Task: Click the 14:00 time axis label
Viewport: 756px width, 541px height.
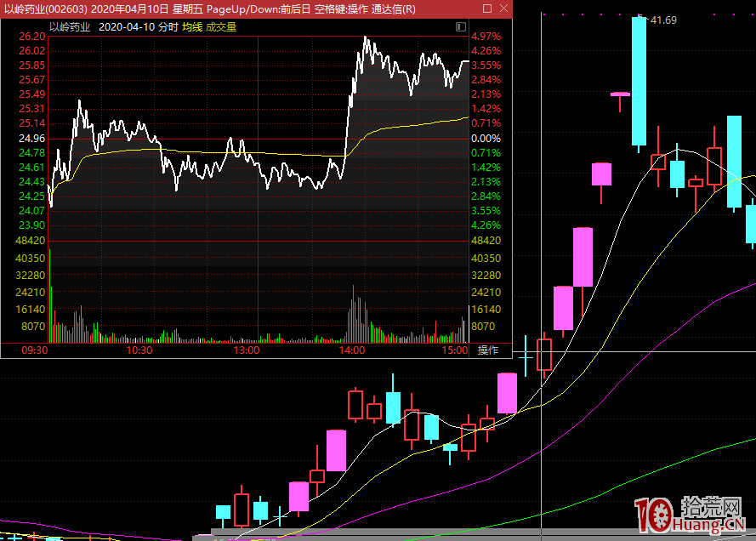Action: coord(352,350)
